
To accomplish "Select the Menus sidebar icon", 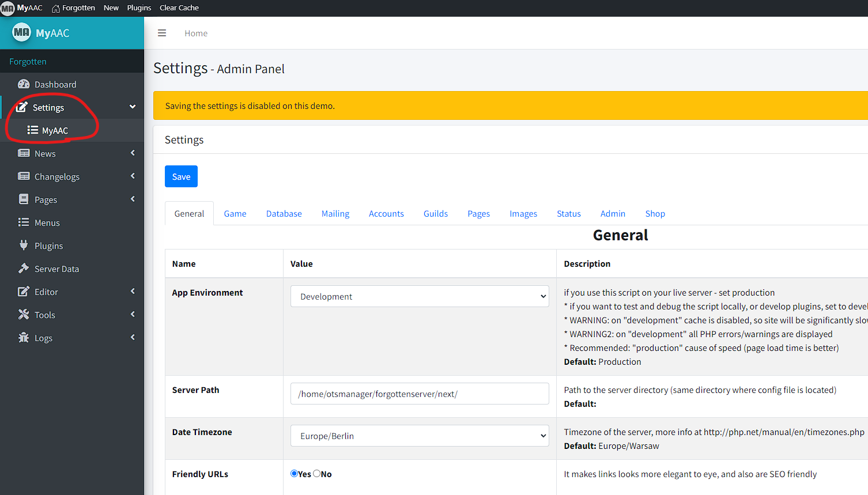I will [24, 222].
